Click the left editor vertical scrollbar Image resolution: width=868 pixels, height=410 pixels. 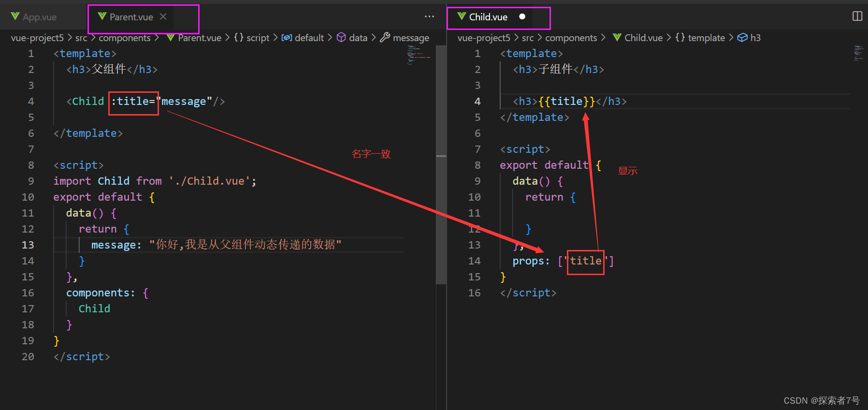[441, 164]
